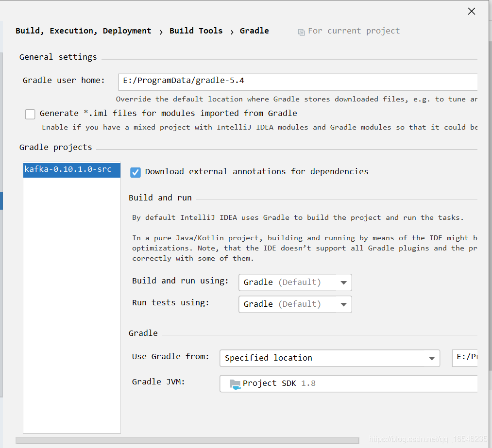Click 'Enable if you have a mixed project' hint
This screenshot has height=448, width=492.
pos(260,128)
